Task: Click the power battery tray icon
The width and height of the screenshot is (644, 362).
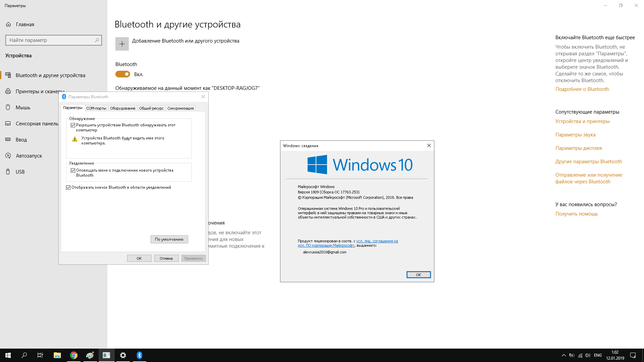Action: [x=572, y=355]
